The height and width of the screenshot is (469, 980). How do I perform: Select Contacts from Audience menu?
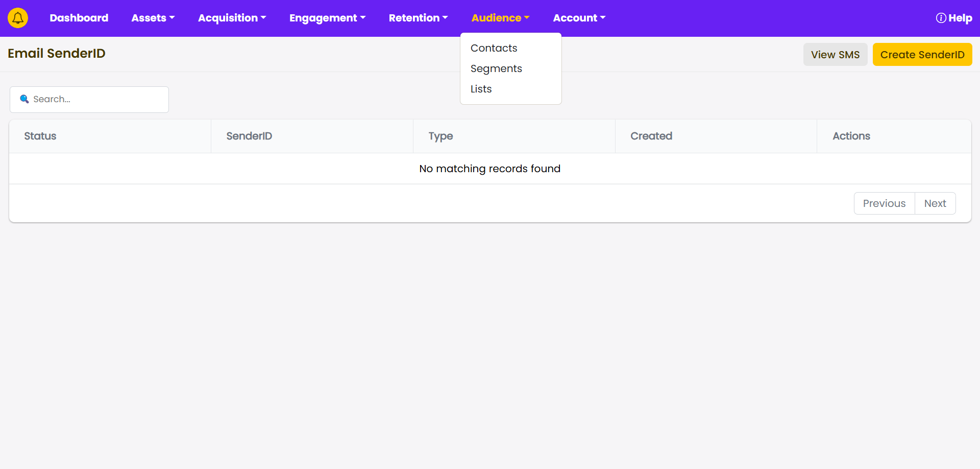click(494, 48)
